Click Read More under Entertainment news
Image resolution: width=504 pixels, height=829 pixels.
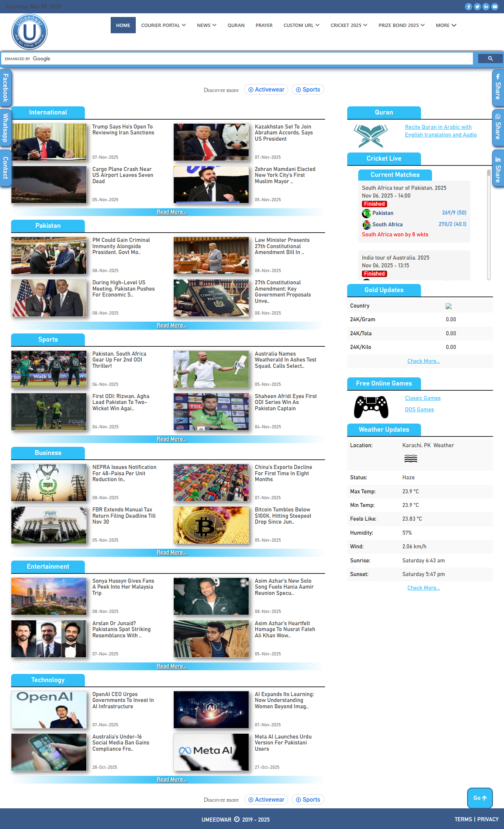[172, 667]
